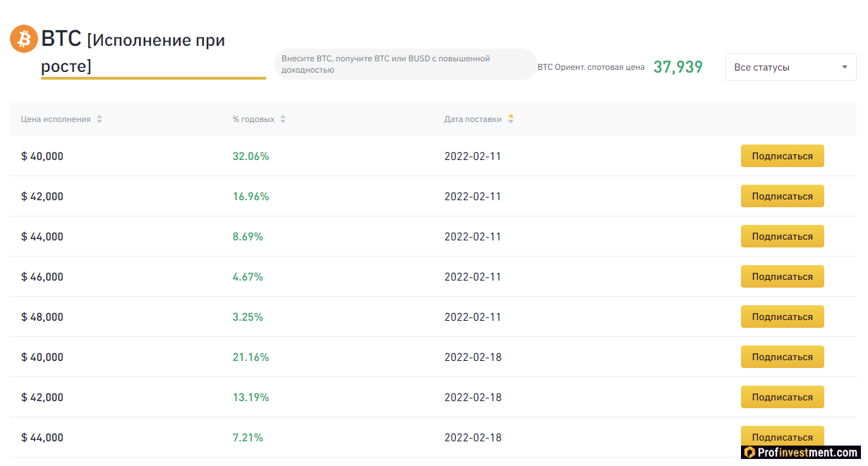Click the orange Bitcoin logo icon
Screen dimensions: 868x466
24,39
